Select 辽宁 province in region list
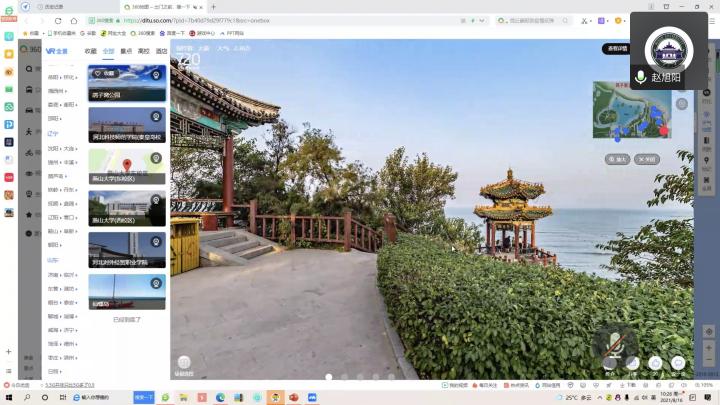Image resolution: width=720 pixels, height=405 pixels. pos(53,133)
